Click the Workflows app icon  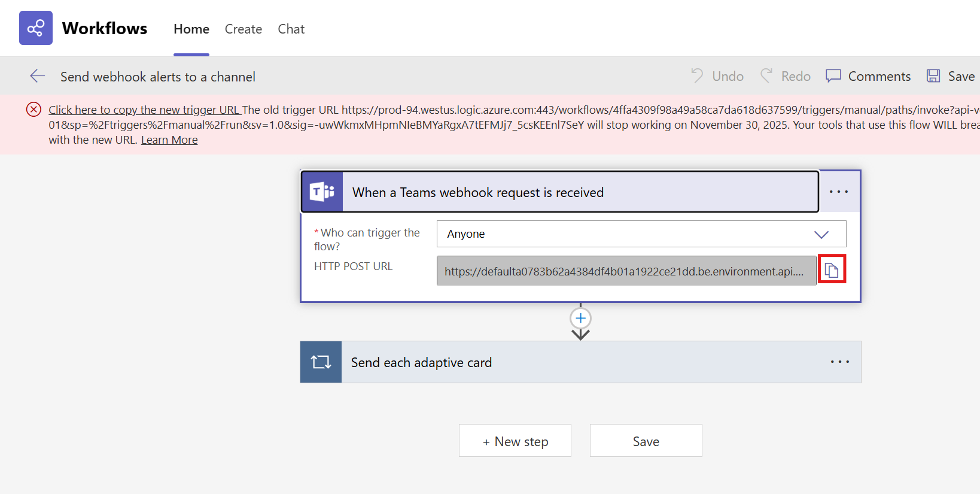click(35, 28)
